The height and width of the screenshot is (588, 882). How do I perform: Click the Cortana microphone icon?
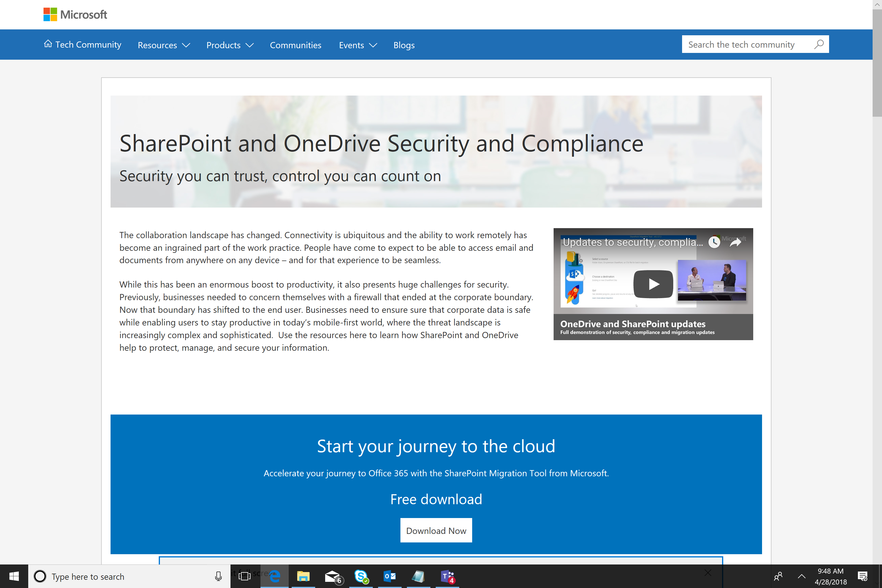(218, 576)
